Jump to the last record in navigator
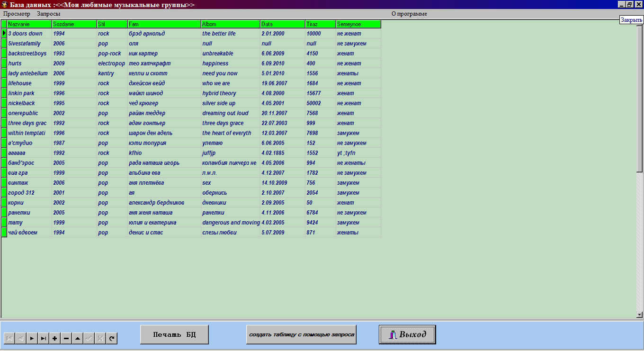Image resolution: width=644 pixels, height=351 pixels. click(x=43, y=338)
